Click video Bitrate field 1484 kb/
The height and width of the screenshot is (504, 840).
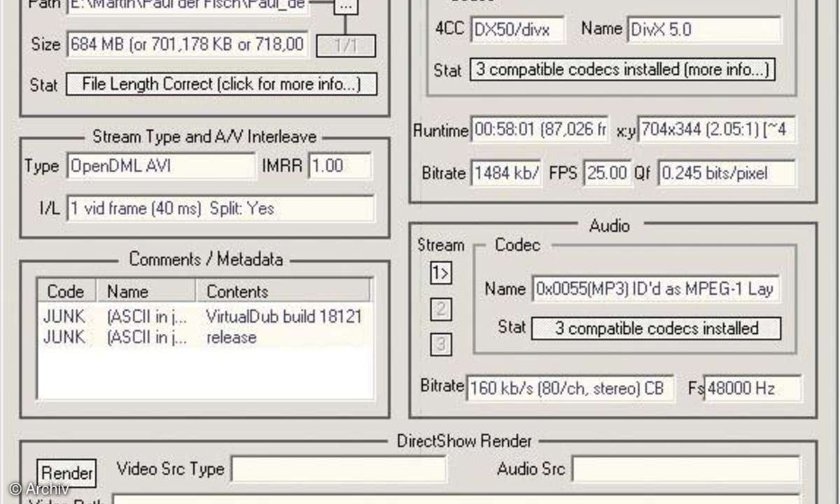506,173
